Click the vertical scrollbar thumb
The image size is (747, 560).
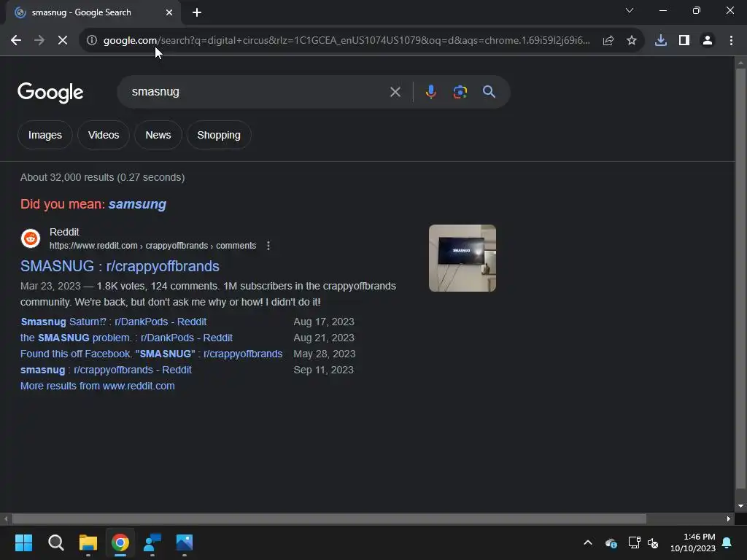pos(740,279)
